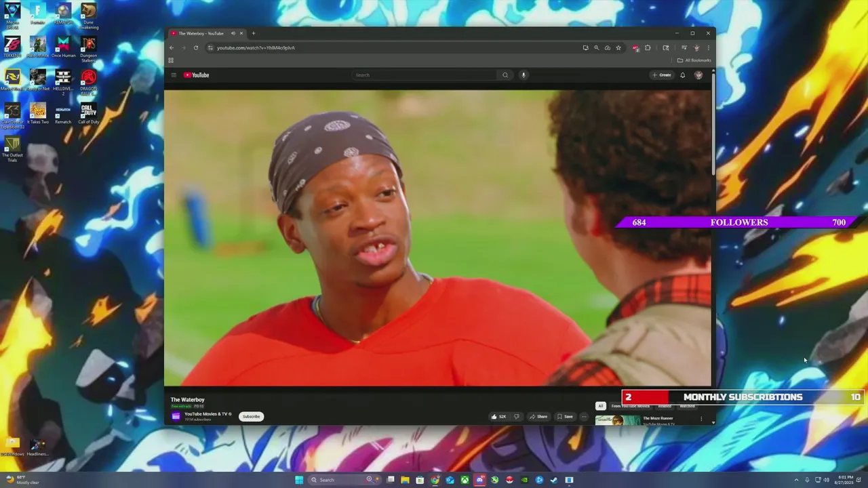Select the Related filter chip
This screenshot has height=488, width=868.
coord(665,406)
